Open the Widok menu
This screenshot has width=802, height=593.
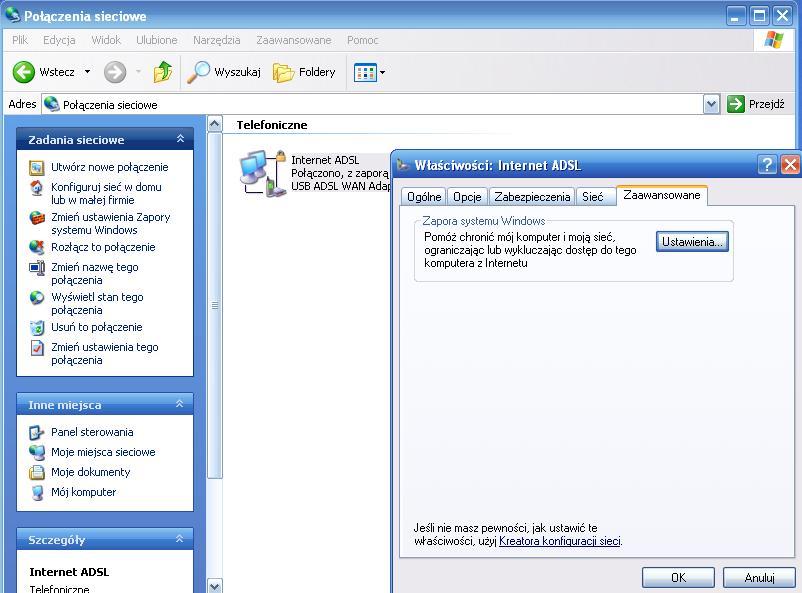point(106,40)
